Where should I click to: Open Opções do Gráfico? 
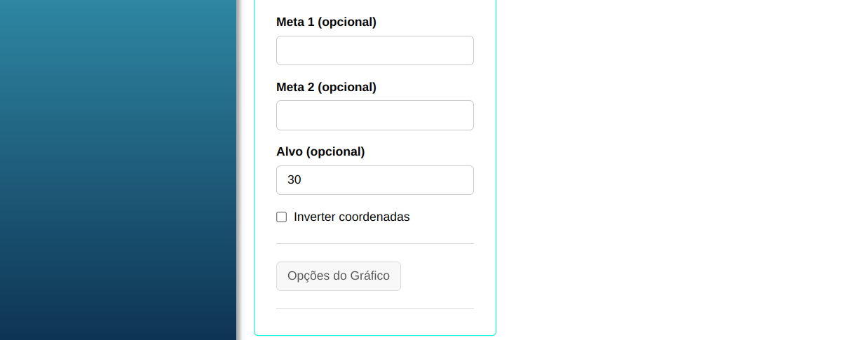coord(339,276)
